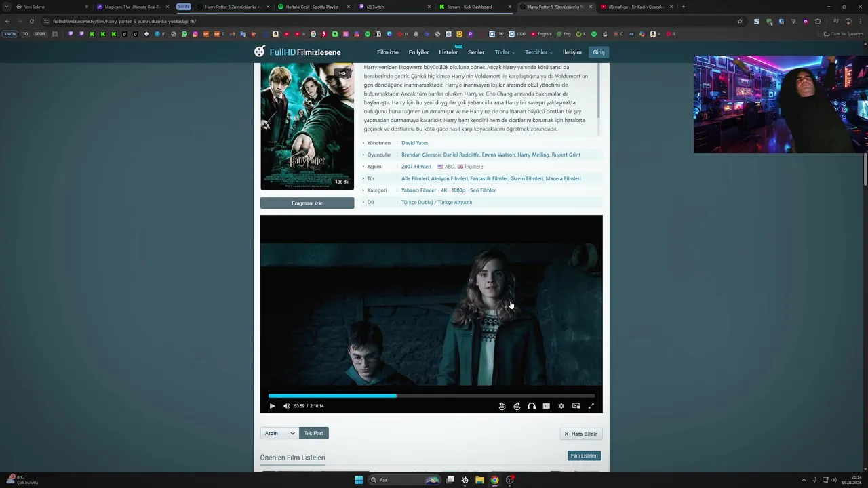Expand the Türler dropdown menu

coord(505,52)
